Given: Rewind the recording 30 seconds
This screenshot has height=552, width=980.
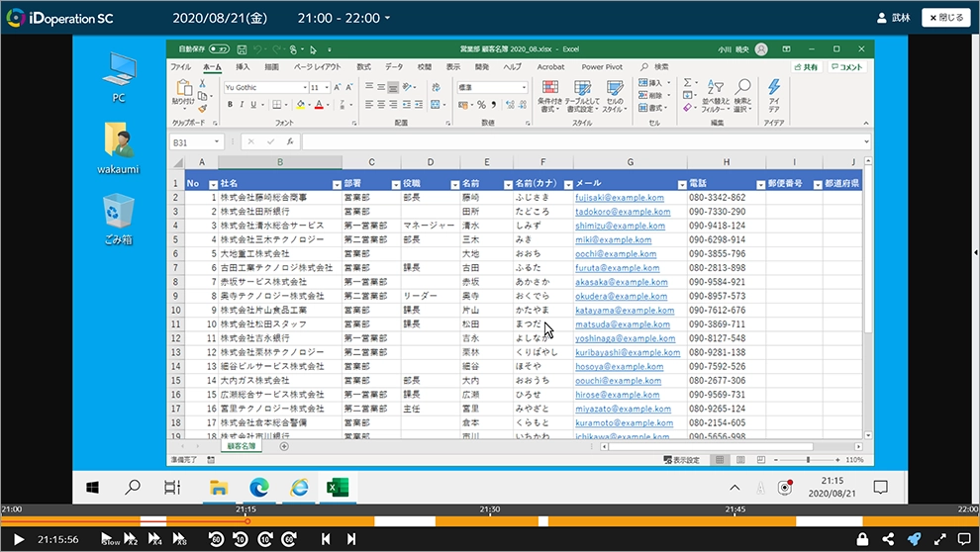Looking at the screenshot, I should coord(216,539).
